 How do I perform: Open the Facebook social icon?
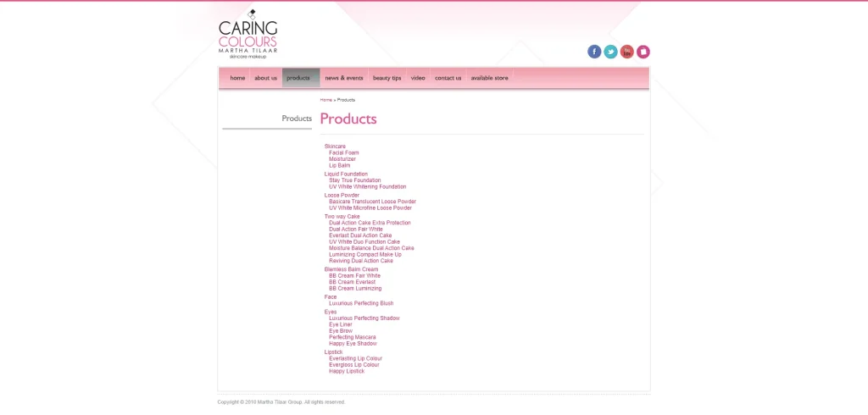[x=594, y=52]
